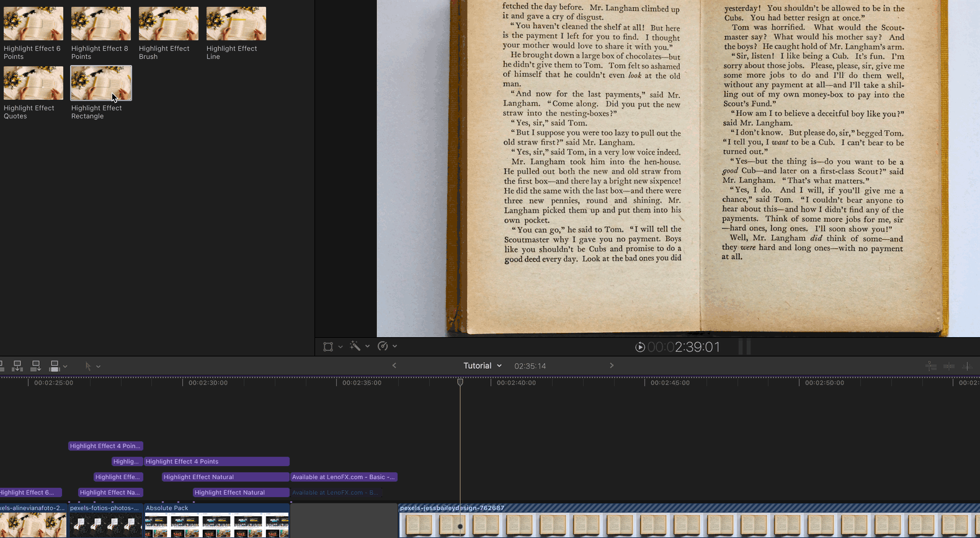980x538 pixels.
Task: Toggle video skimming in the timeline
Action: (x=949, y=366)
